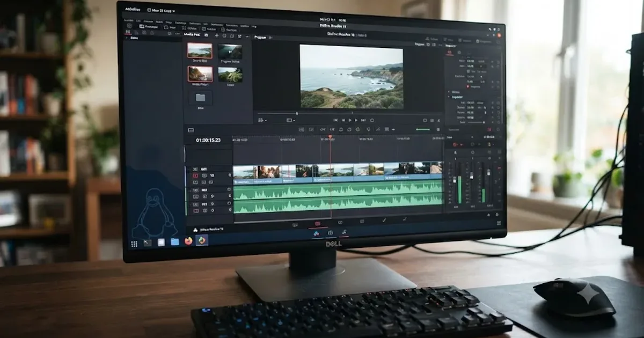Open the three-dots menu atop the bins panel

tap(177, 34)
